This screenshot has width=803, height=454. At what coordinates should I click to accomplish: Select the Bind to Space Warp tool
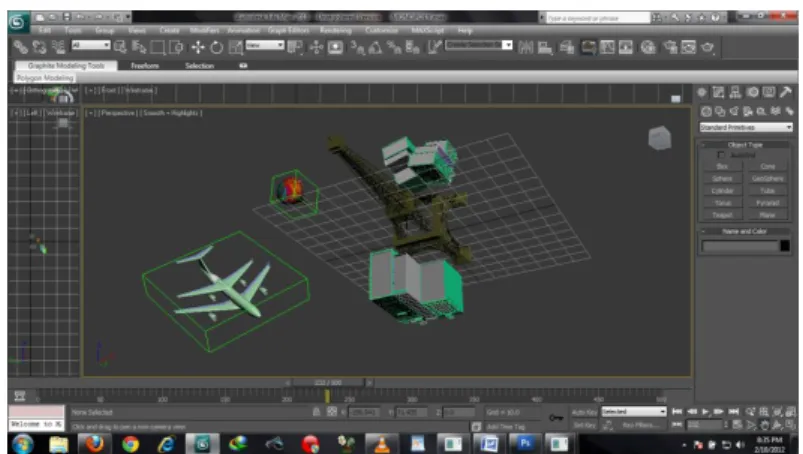(58, 48)
